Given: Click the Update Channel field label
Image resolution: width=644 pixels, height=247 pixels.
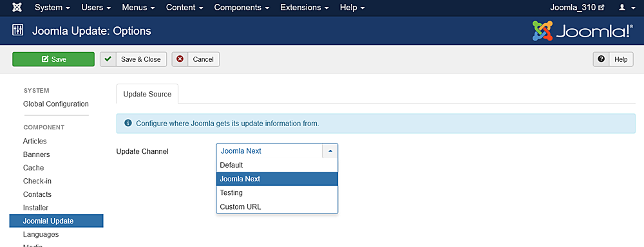Looking at the screenshot, I should (142, 151).
